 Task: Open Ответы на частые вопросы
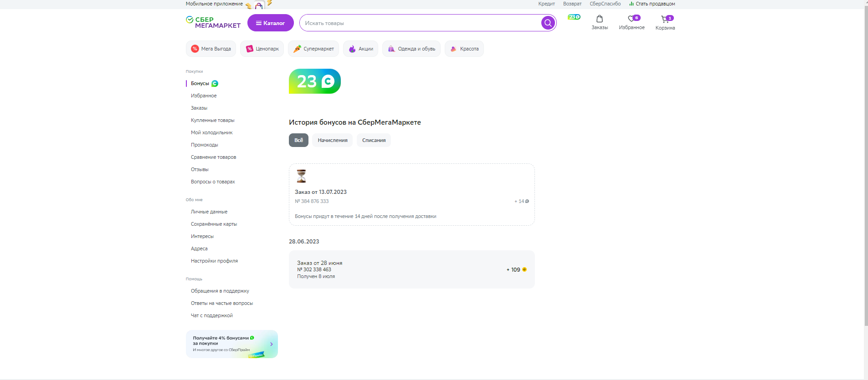222,304
